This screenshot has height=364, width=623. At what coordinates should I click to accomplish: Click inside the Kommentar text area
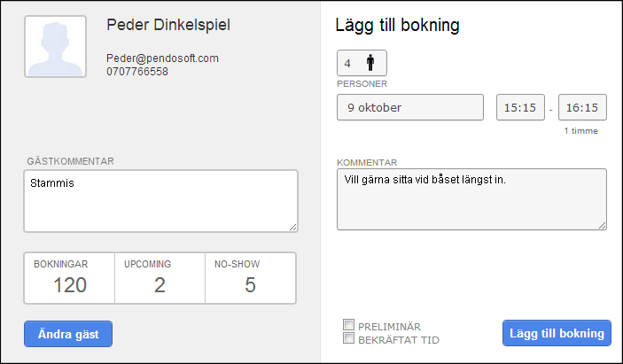coord(471,199)
